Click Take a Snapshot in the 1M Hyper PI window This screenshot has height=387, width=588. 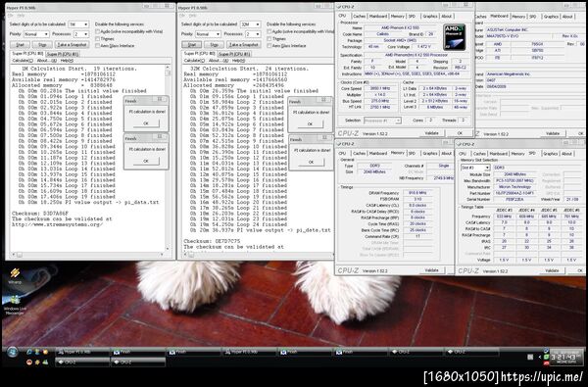pos(72,45)
